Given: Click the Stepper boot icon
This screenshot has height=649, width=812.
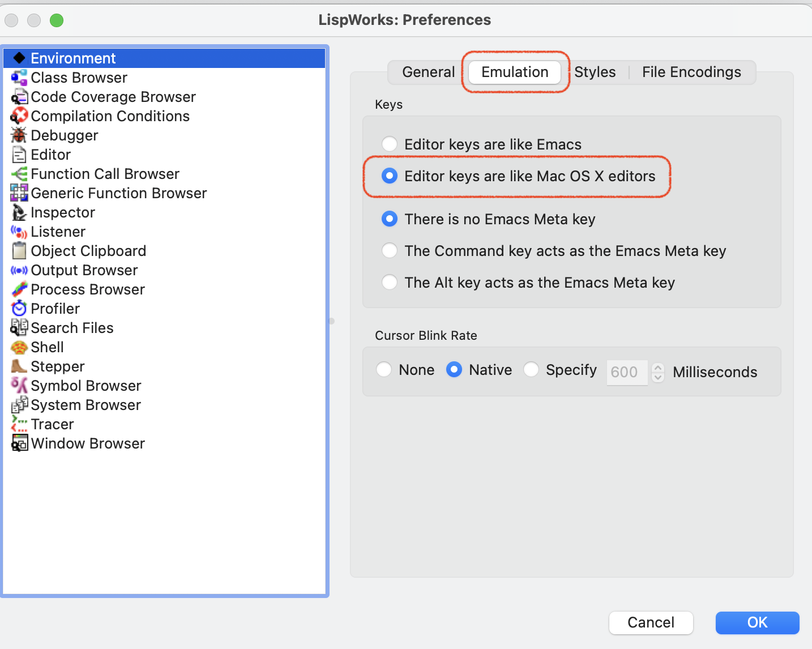Looking at the screenshot, I should click(x=19, y=366).
